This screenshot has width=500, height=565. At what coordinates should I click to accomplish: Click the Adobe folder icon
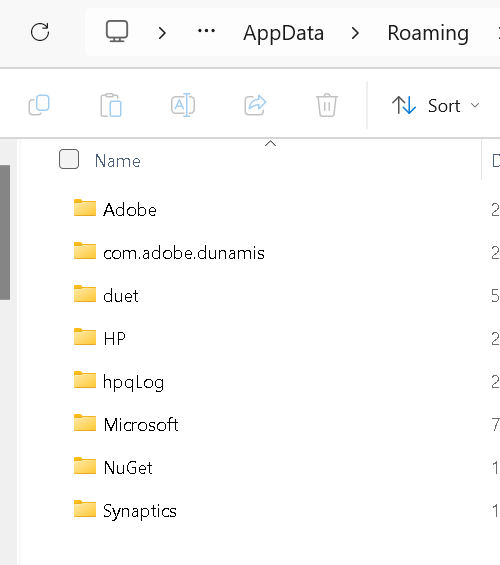coord(85,208)
